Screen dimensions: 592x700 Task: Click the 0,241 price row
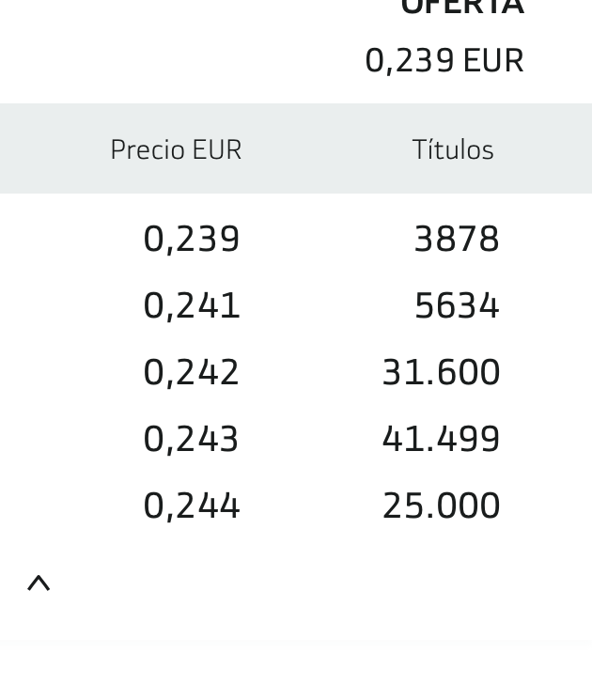[x=296, y=305]
